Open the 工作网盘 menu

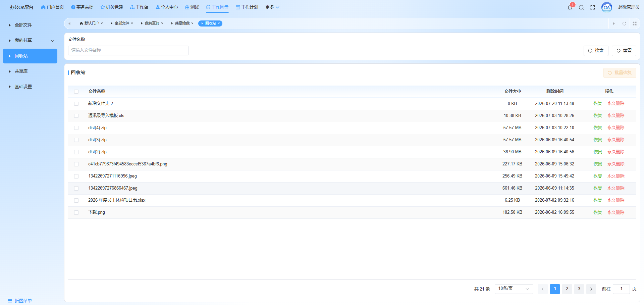(217, 7)
